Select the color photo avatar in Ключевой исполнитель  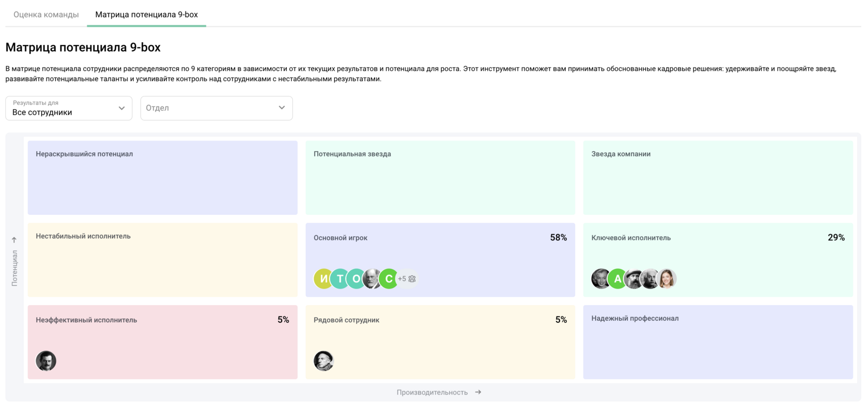pos(668,279)
